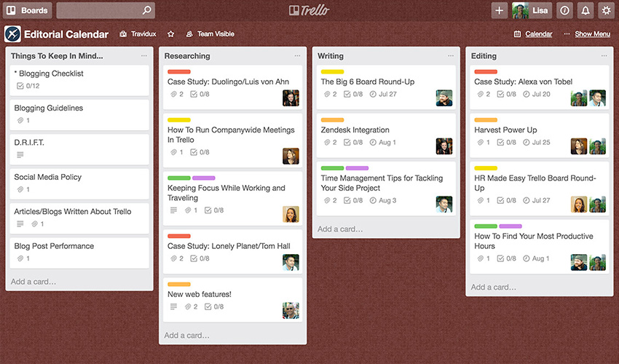
Task: Add a card to Writing list
Action: 340,229
